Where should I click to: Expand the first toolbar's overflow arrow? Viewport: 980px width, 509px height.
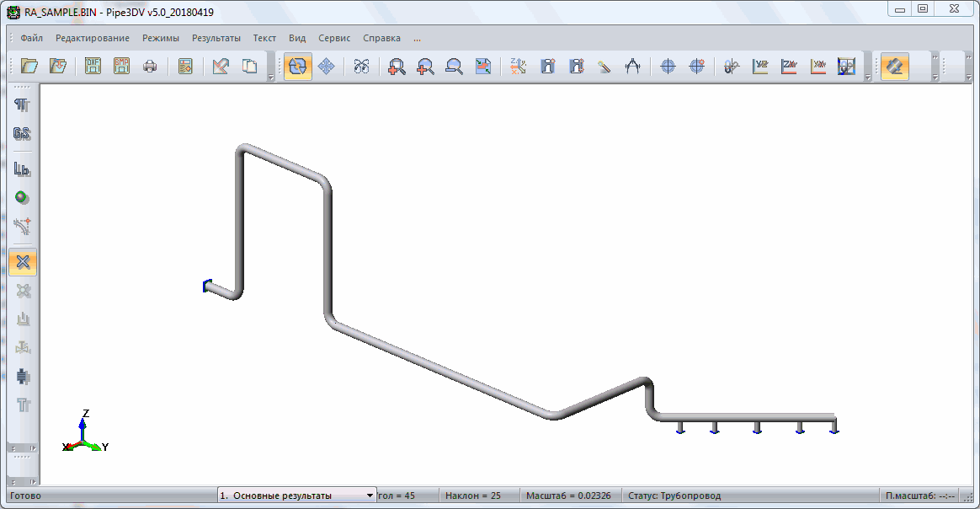(x=271, y=78)
